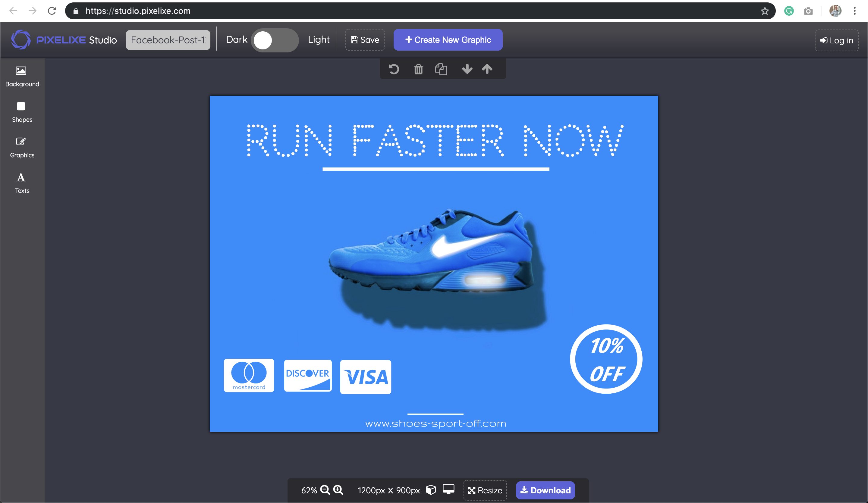Send element backward with down arrow
Screen dimensions: 868x503
(x=467, y=69)
